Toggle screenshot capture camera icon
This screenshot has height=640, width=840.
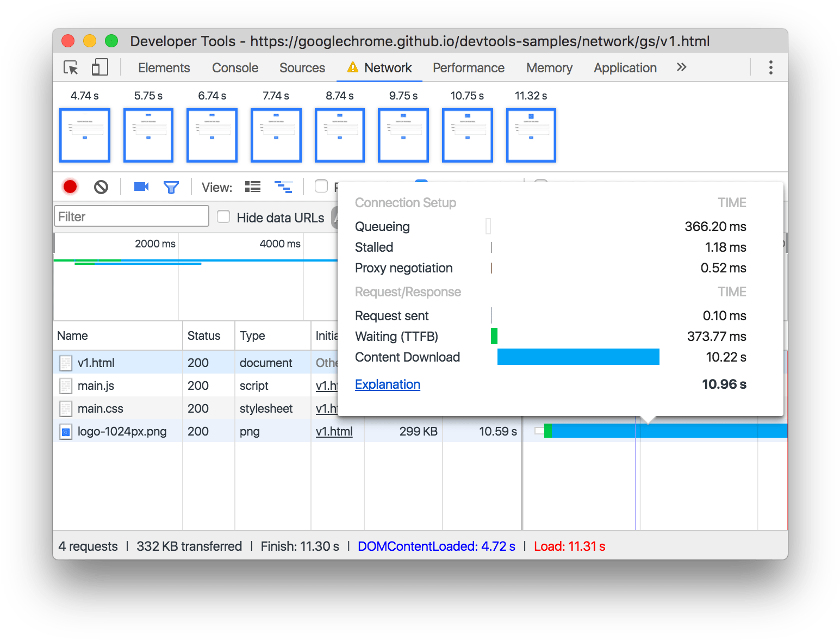(141, 187)
